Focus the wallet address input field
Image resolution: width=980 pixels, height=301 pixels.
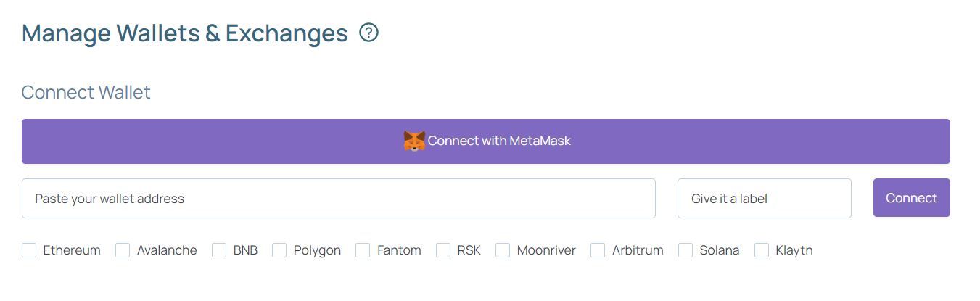click(x=338, y=199)
